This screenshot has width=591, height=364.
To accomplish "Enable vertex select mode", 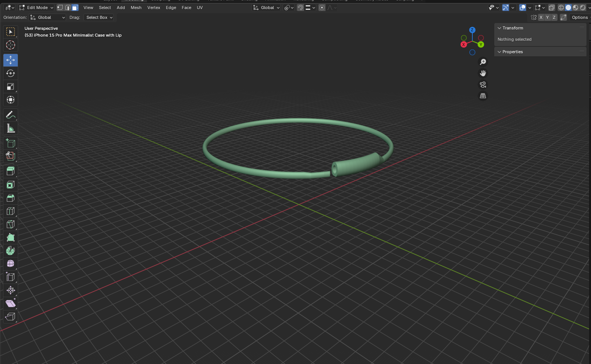I will pos(60,8).
